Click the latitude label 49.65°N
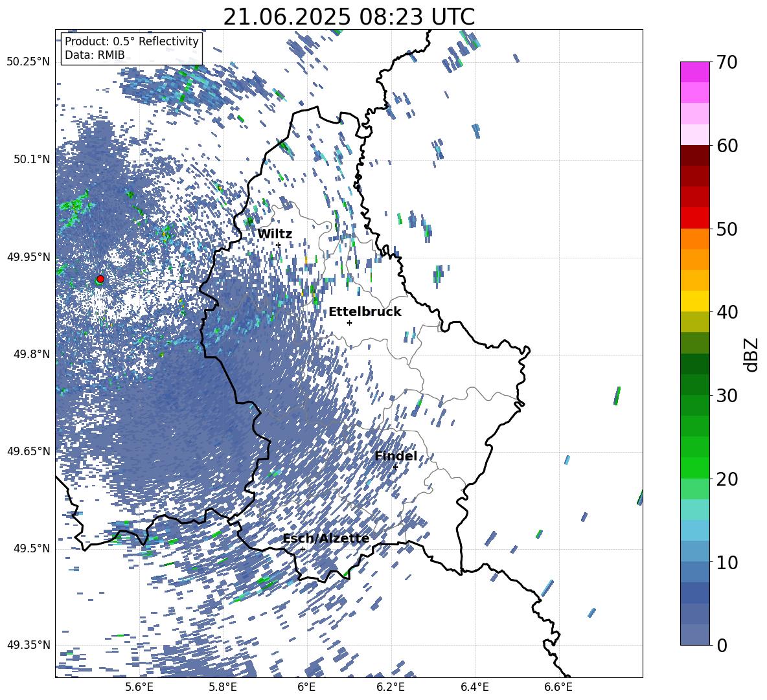This screenshot has height=700, width=767. coord(29,451)
